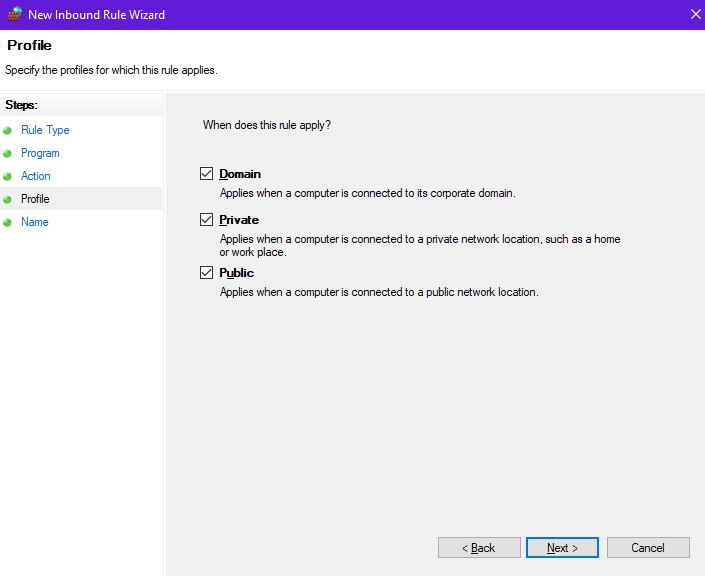Image resolution: width=705 pixels, height=576 pixels.
Task: Uncheck the Public profile checkbox
Action: (207, 273)
